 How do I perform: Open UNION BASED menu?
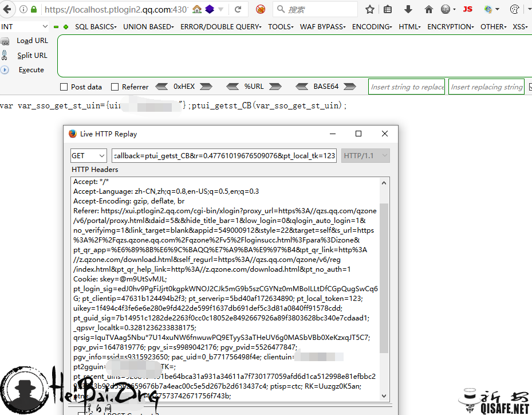[149, 27]
